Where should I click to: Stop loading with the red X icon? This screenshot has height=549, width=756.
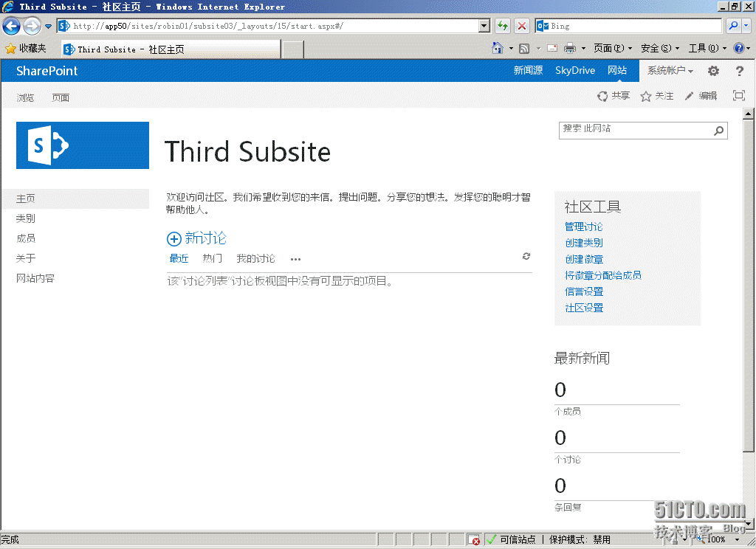[522, 26]
